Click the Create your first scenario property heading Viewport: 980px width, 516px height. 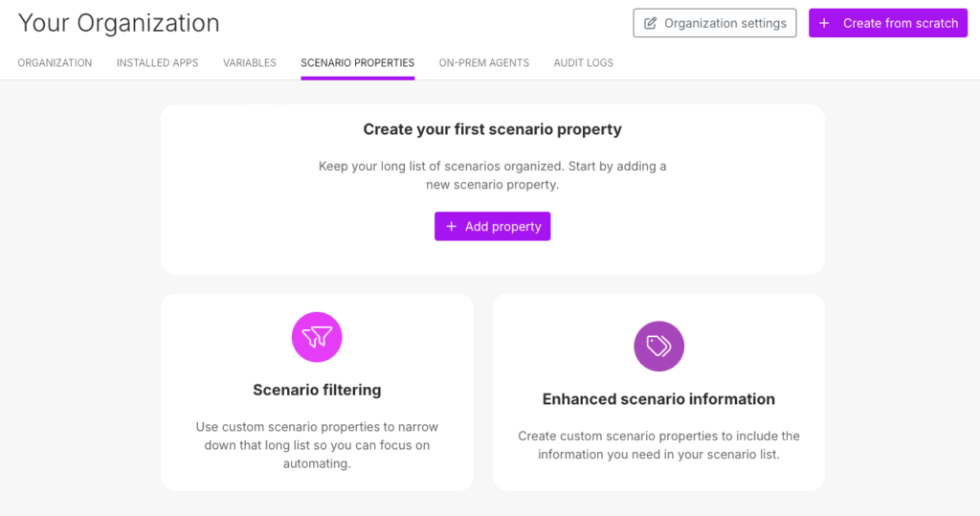pyautogui.click(x=493, y=129)
